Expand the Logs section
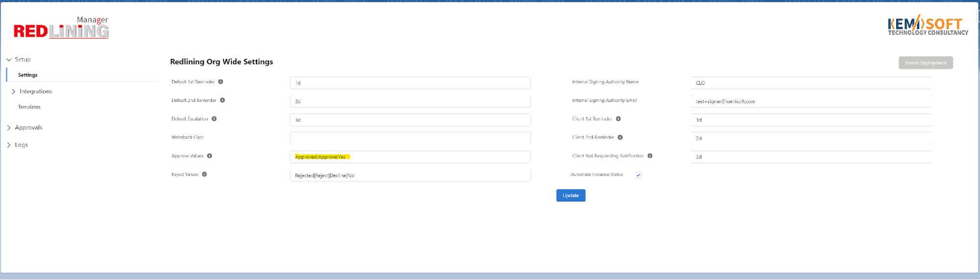Image resolution: width=980 pixels, height=280 pixels. pyautogui.click(x=9, y=145)
